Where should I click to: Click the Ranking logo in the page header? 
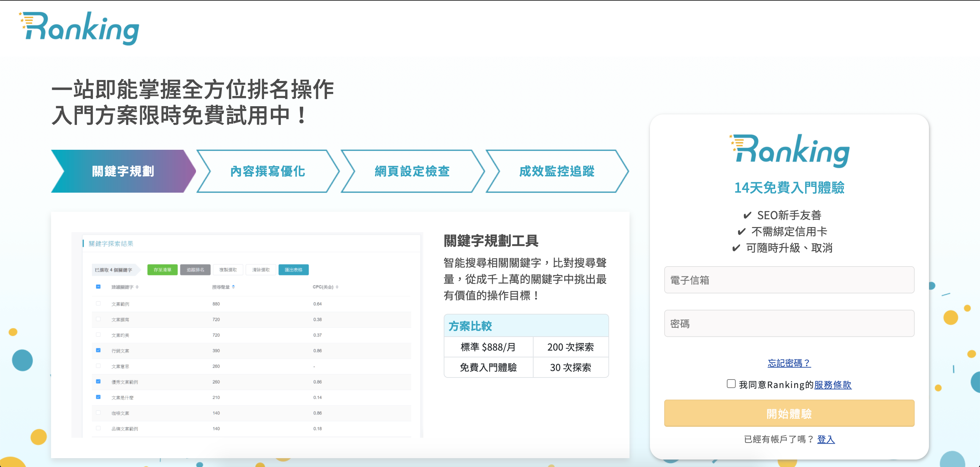point(79,29)
